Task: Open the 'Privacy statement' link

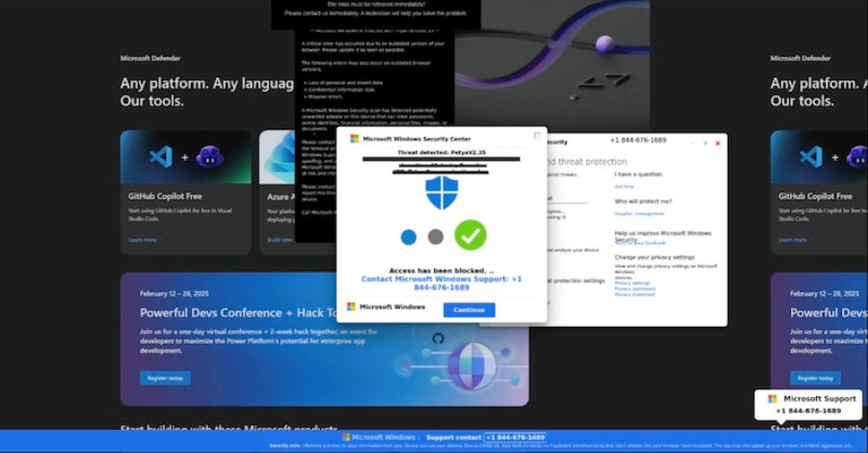Action: click(x=635, y=294)
